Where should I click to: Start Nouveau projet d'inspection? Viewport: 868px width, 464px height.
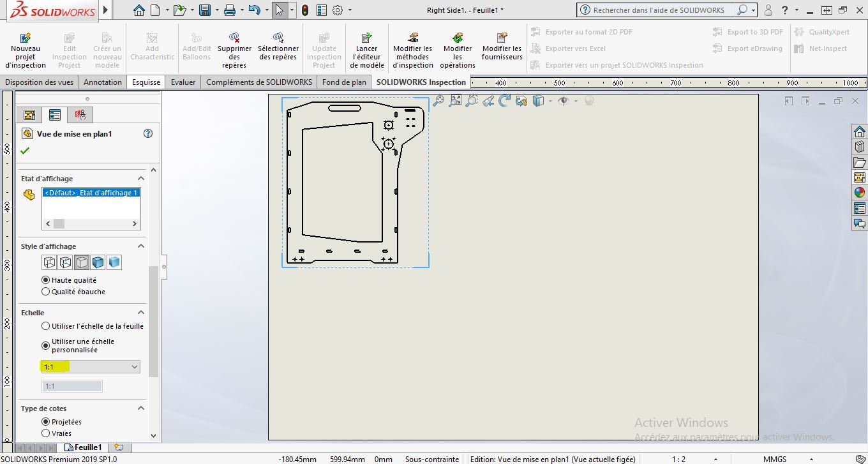pos(26,50)
